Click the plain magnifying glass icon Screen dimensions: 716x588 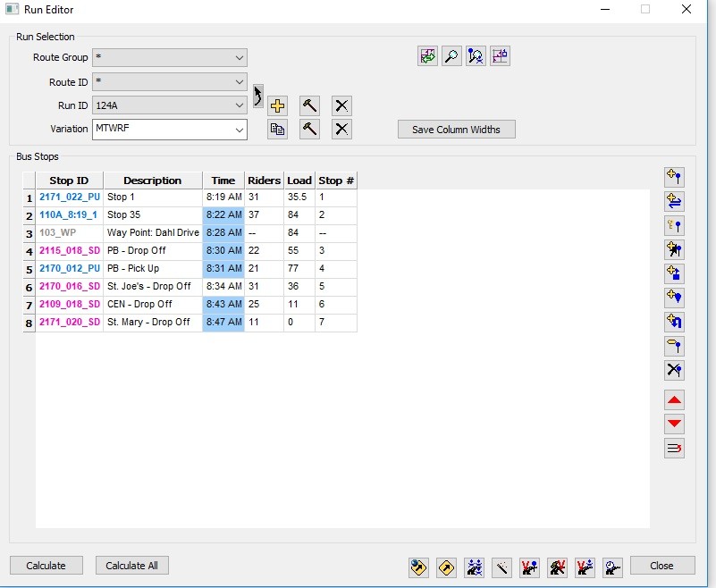coord(451,56)
